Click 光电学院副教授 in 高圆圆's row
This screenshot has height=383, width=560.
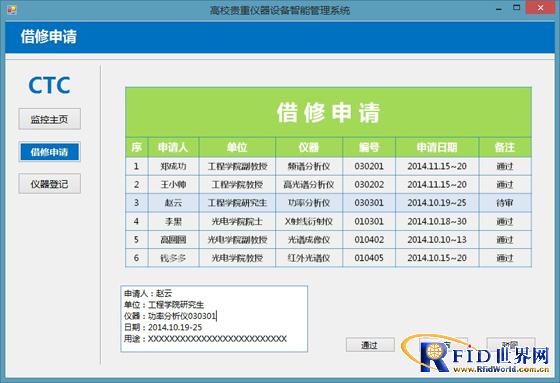237,239
